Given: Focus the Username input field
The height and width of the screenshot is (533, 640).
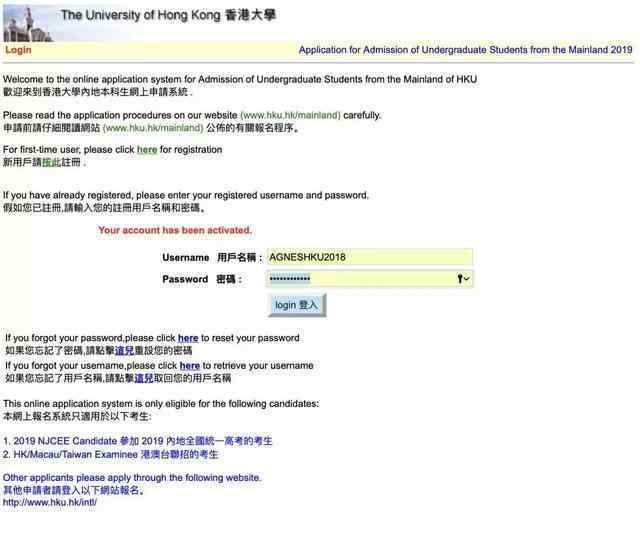Looking at the screenshot, I should 369,257.
